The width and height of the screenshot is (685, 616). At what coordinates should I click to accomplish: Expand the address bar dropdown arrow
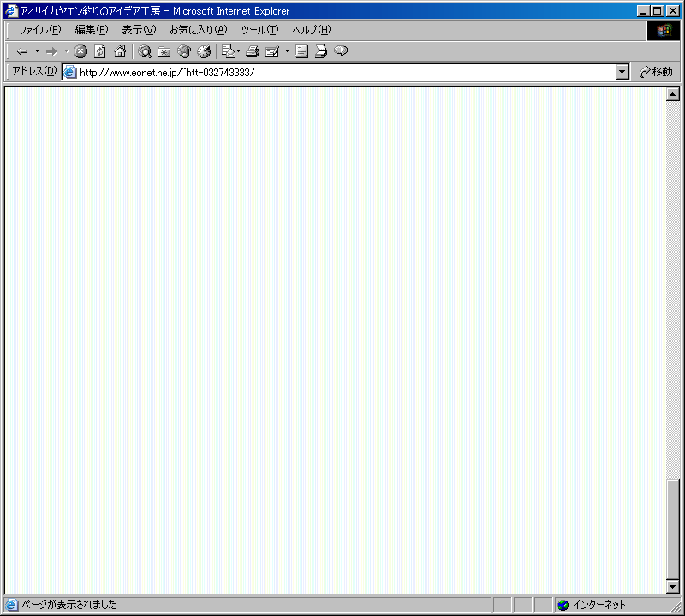click(622, 73)
